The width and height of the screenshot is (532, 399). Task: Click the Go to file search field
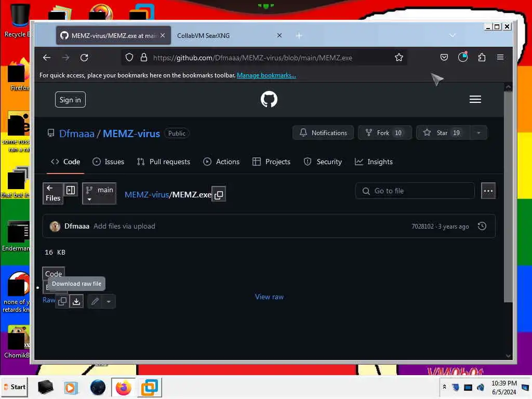415,191
